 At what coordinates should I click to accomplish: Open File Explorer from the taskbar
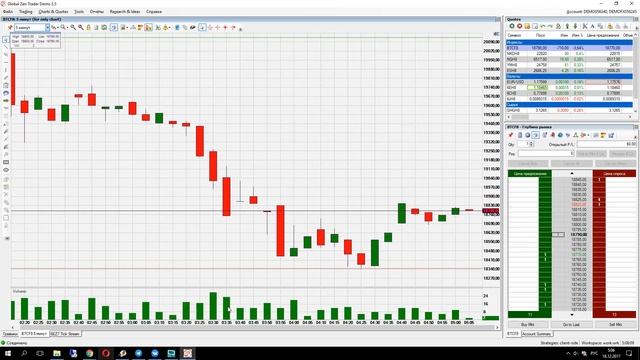pyautogui.click(x=57, y=353)
